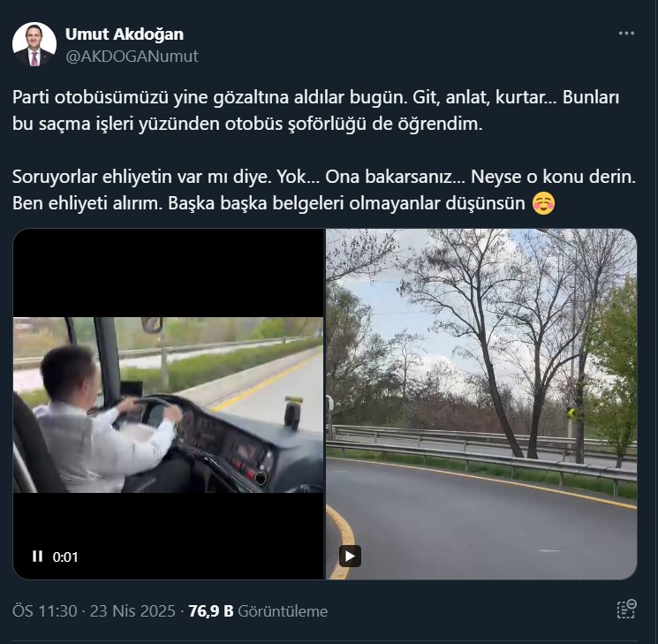
Task: Open reader view icon beside view count
Action: tap(626, 610)
